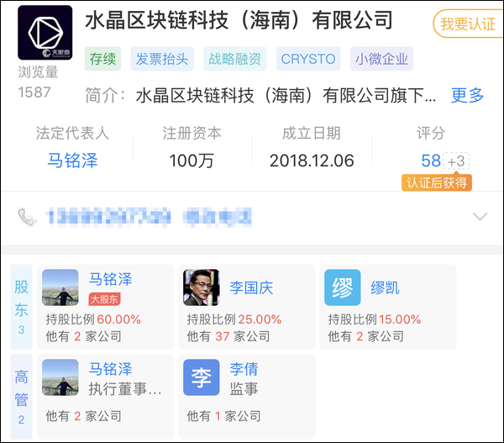Tap the phone handset icon
This screenshot has width=504, height=443.
26,217
